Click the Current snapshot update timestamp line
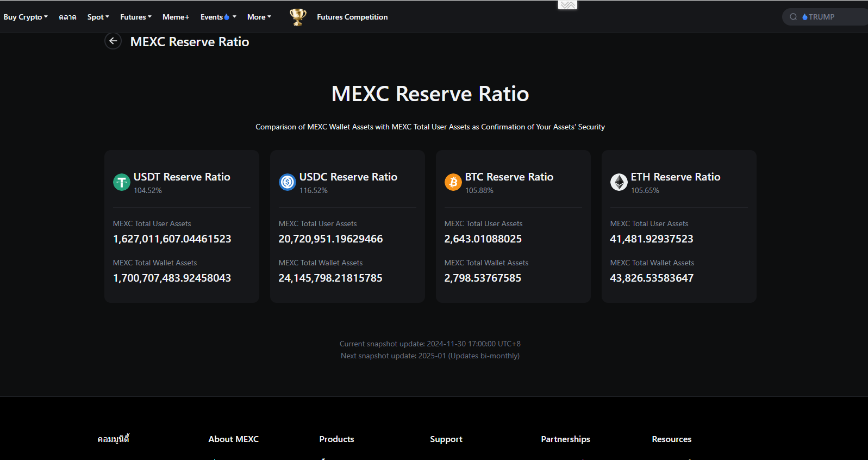Viewport: 868px width, 460px height. pos(430,344)
